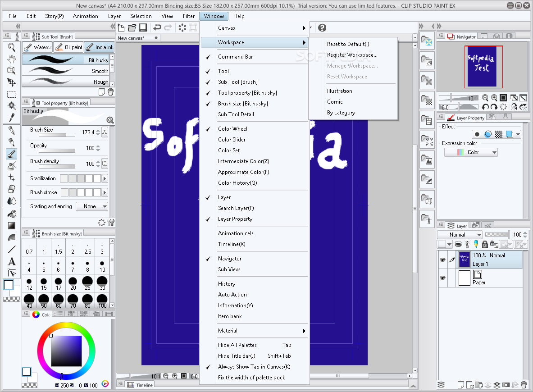Image resolution: width=533 pixels, height=392 pixels.
Task: Select the Fill bucket tool
Action: click(x=12, y=214)
